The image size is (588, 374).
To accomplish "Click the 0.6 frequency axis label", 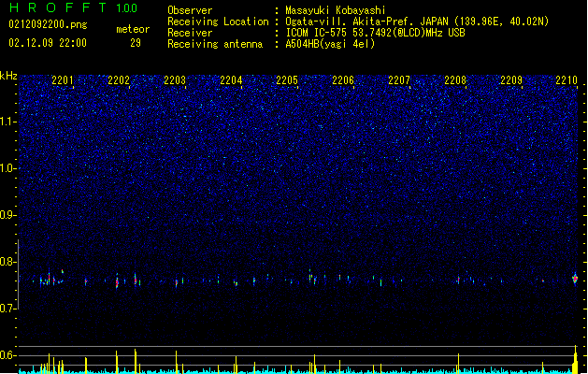I will (7, 355).
